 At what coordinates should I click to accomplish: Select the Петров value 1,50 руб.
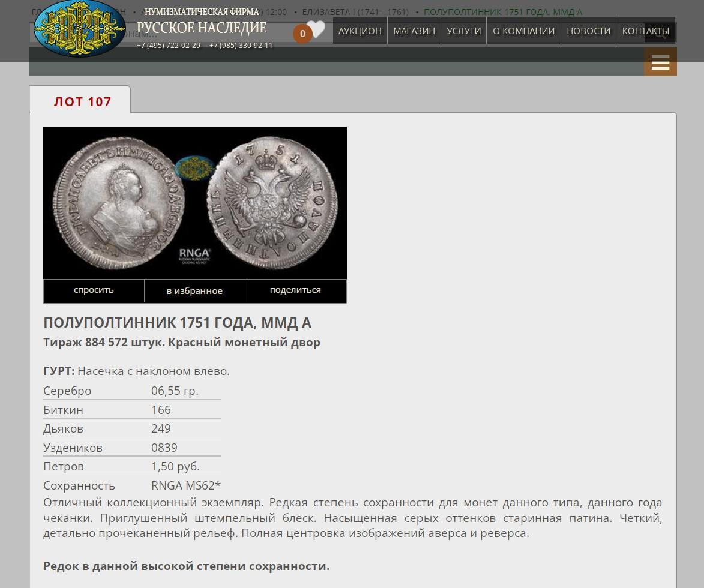click(x=175, y=466)
